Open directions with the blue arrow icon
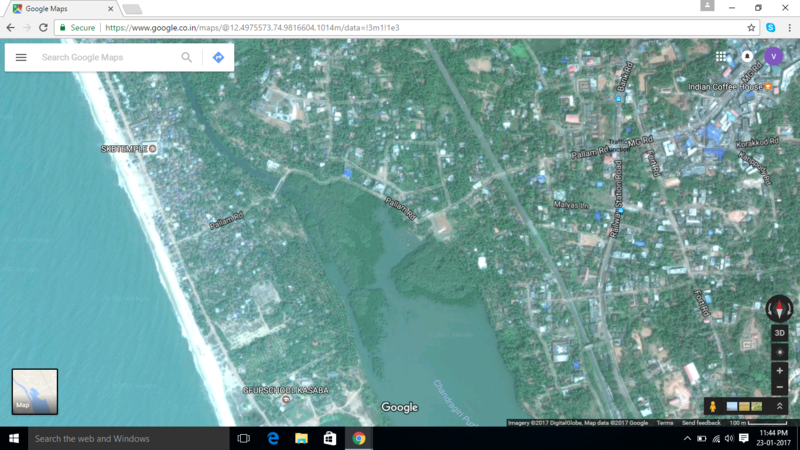The image size is (800, 450). (218, 57)
